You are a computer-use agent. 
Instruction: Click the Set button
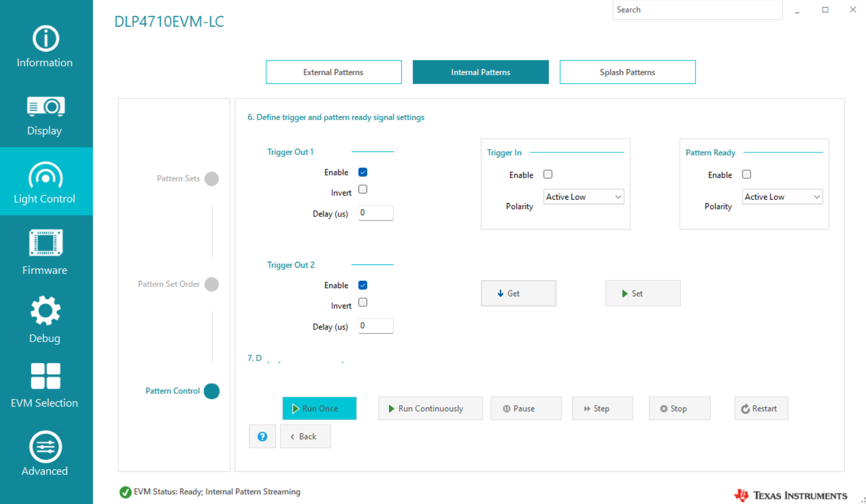643,294
